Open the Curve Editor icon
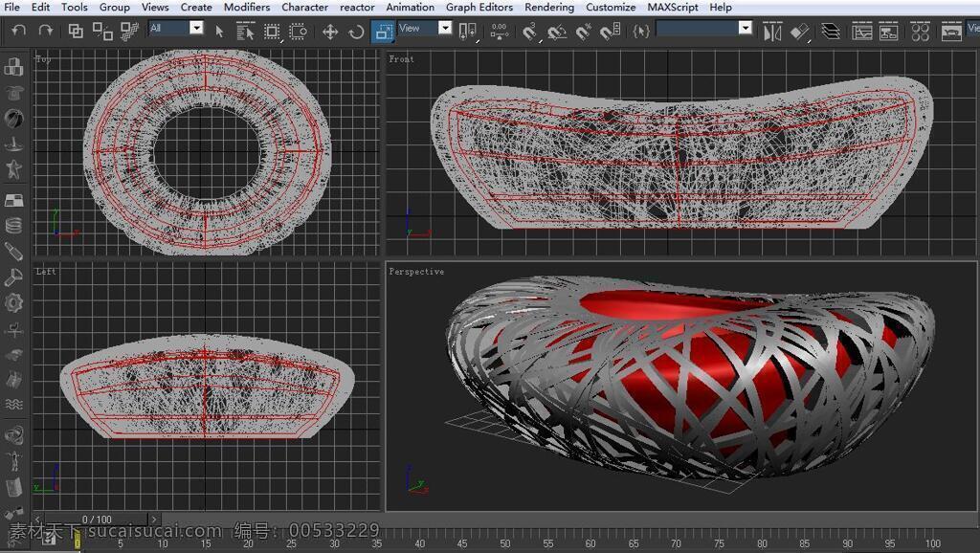The image size is (980, 553). tap(862, 32)
